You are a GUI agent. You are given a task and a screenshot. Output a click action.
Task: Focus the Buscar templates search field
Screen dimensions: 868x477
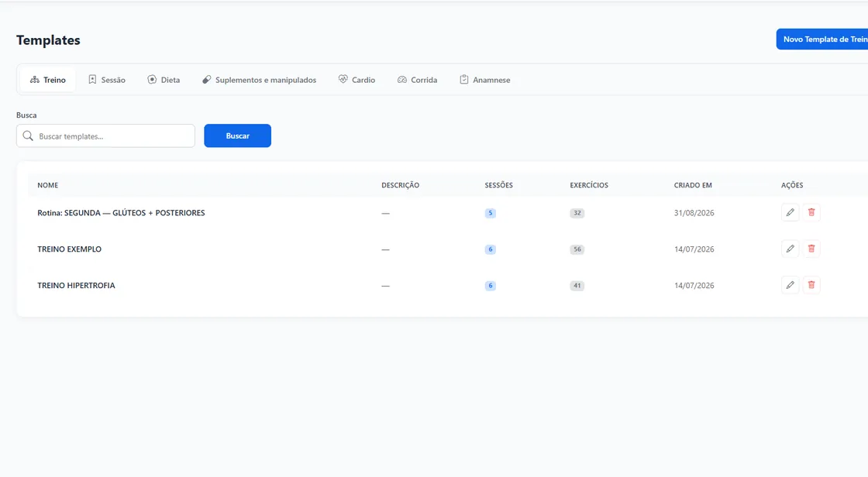click(105, 136)
